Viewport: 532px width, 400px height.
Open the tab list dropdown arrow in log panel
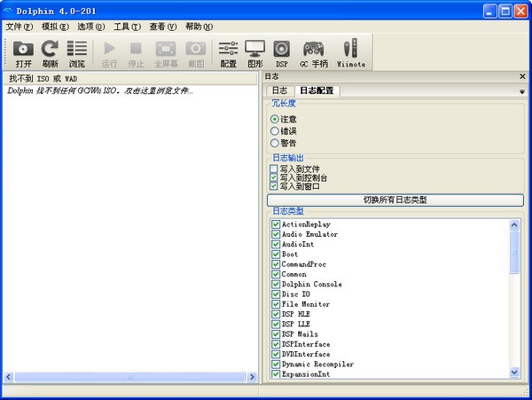pyautogui.click(x=521, y=91)
